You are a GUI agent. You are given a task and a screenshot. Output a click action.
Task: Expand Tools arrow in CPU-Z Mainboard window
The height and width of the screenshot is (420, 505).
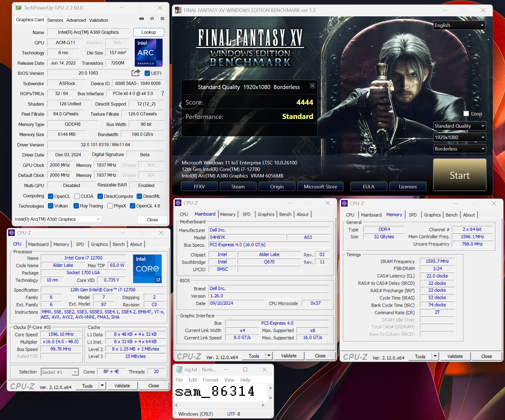pyautogui.click(x=269, y=355)
